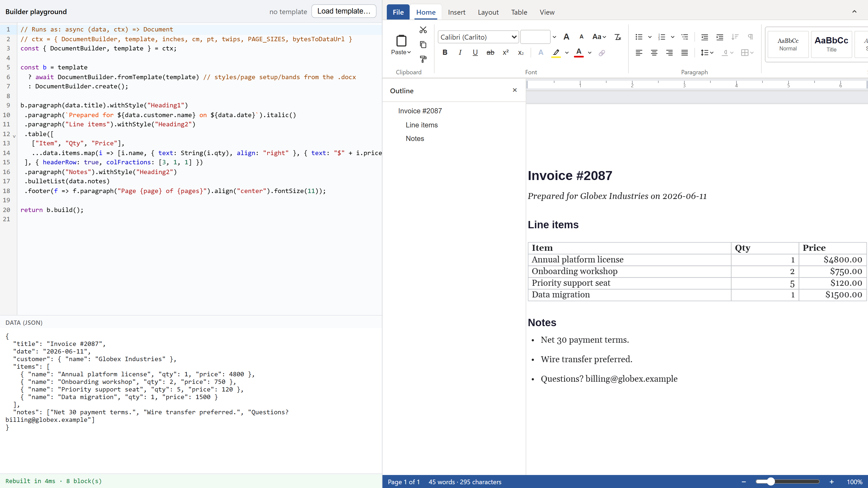Switch to the Table tab
Viewport: 868px width, 488px height.
pos(519,12)
